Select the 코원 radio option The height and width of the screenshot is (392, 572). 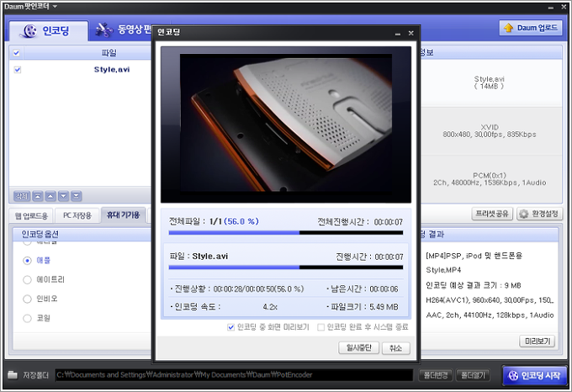[x=28, y=318]
